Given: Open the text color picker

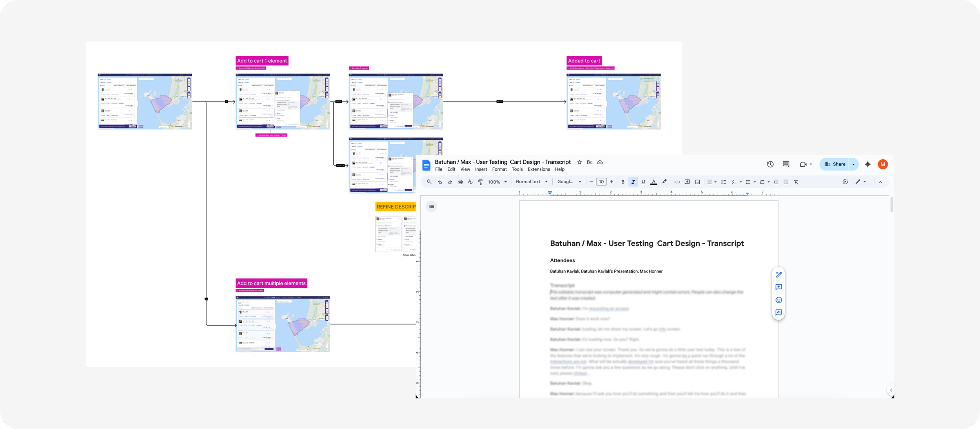Looking at the screenshot, I should 653,182.
